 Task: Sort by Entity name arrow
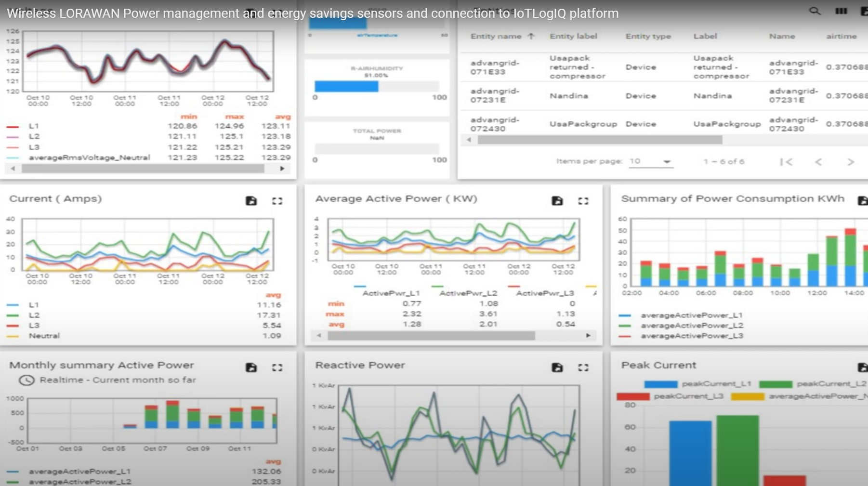[531, 36]
